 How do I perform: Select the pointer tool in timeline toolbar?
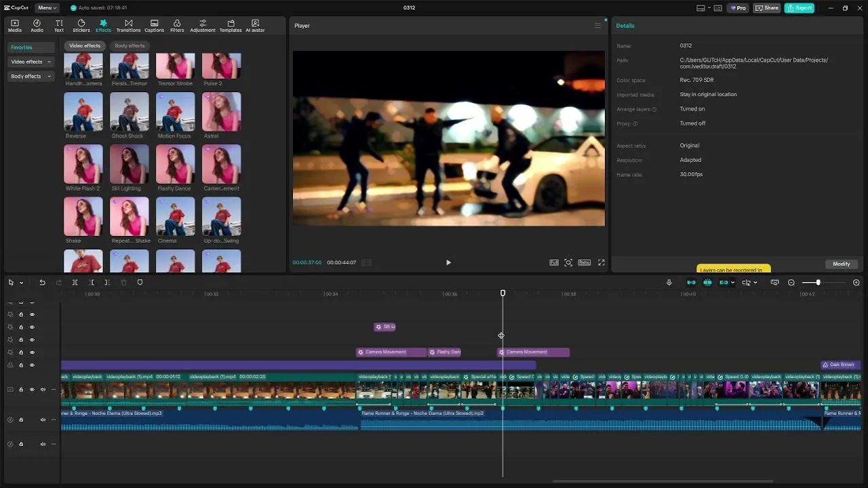12,283
